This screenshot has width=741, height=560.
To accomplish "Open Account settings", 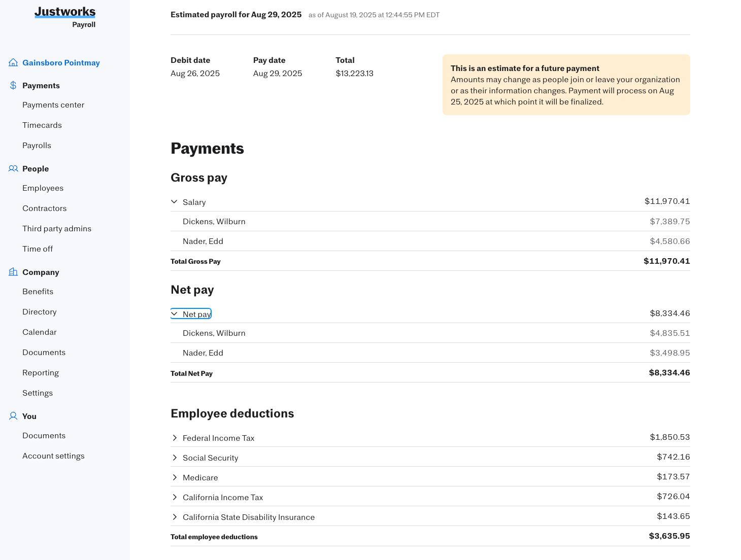I will coord(53,456).
